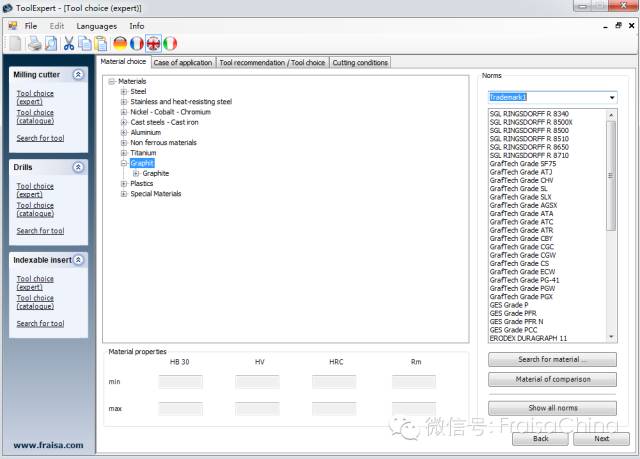The image size is (640, 459).
Task: Click the Rm min field
Action: (x=413, y=382)
